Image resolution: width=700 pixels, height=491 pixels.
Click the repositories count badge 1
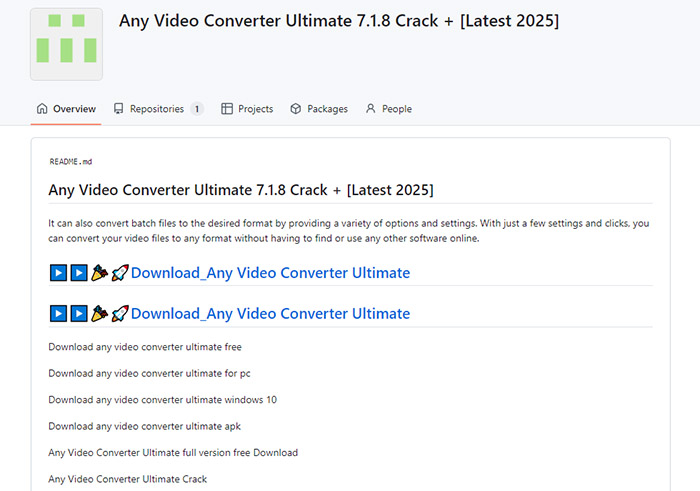pos(197,109)
